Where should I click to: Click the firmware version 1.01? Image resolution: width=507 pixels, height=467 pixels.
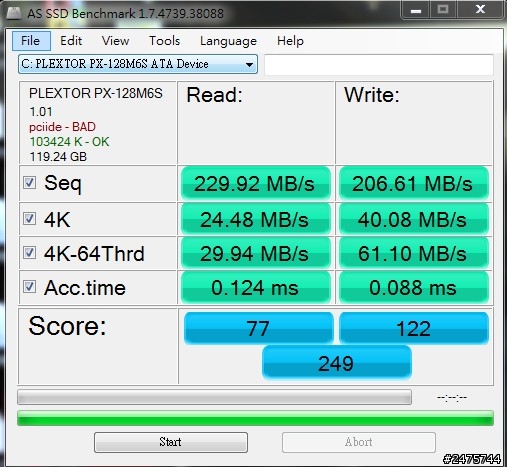[41, 112]
